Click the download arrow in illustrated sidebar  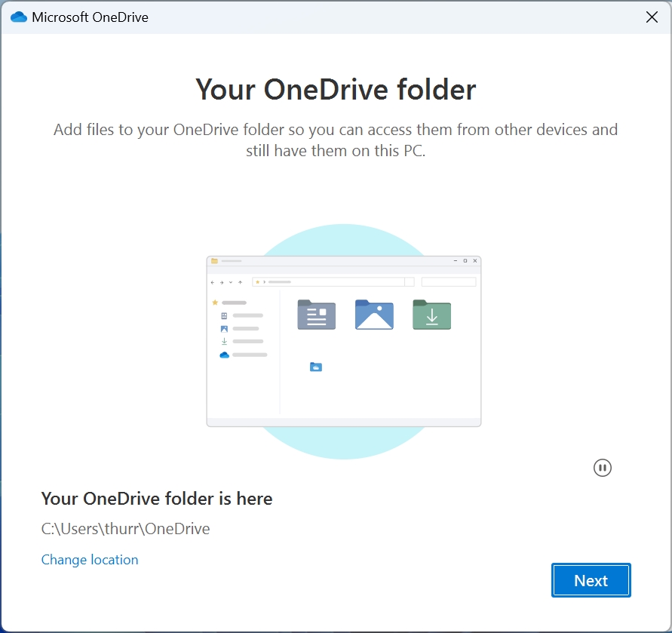224,342
